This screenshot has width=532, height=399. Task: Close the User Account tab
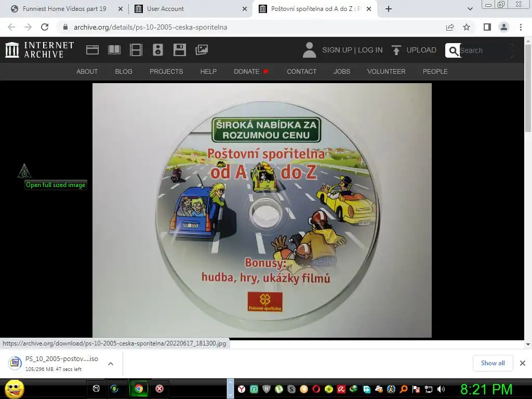[245, 9]
